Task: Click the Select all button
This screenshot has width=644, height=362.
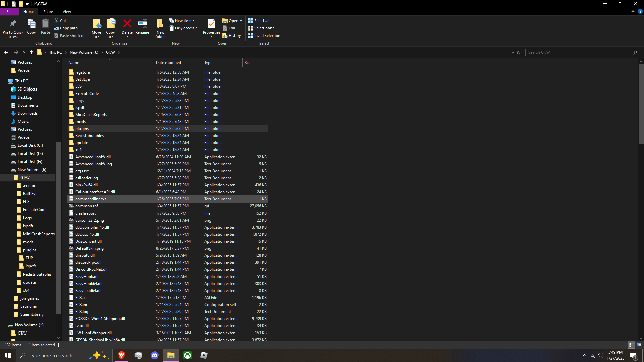Action: [259, 21]
